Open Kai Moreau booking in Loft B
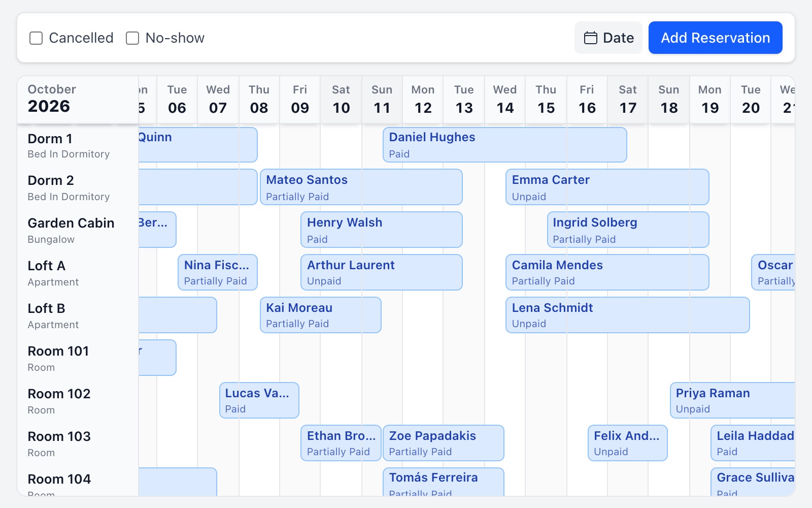 pyautogui.click(x=321, y=315)
